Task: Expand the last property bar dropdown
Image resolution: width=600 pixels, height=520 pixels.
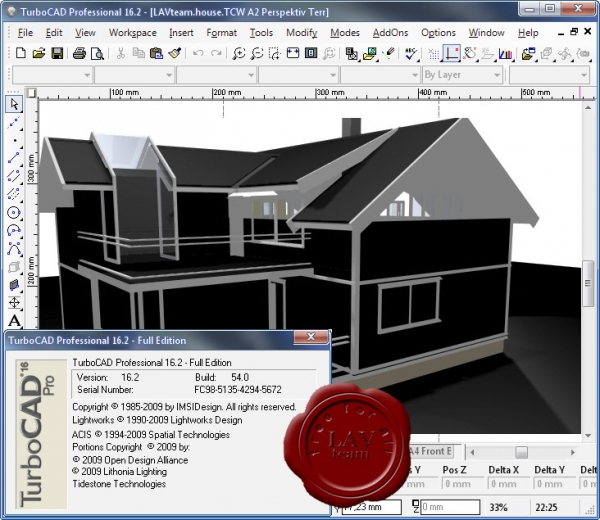Action: (584, 75)
